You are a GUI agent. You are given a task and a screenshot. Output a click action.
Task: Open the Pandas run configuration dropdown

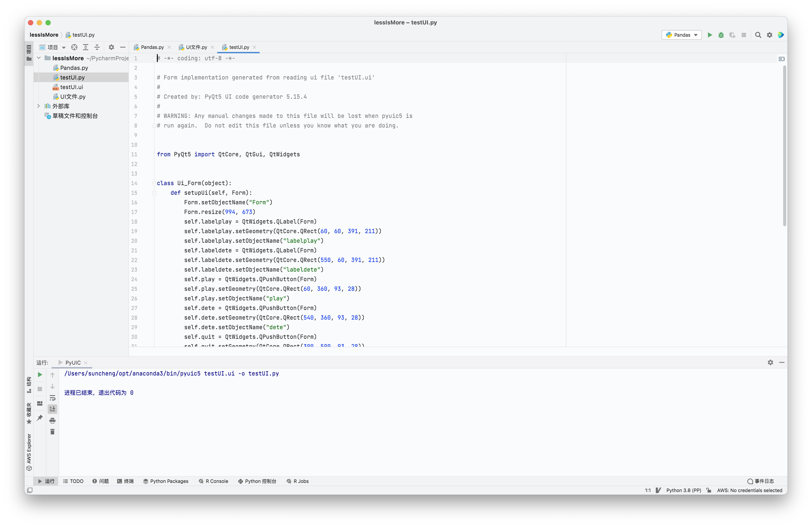[681, 35]
